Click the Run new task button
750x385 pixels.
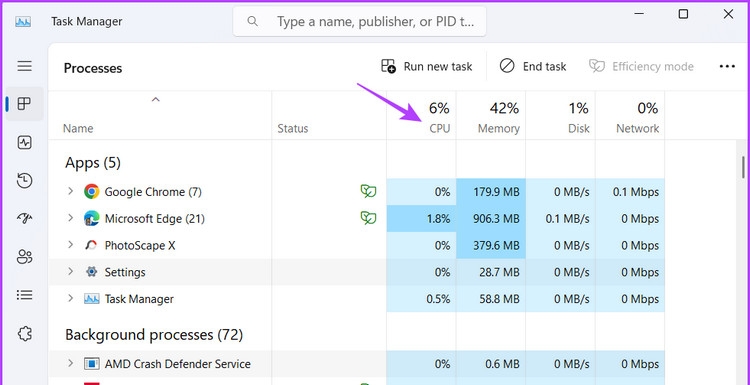pyautogui.click(x=427, y=66)
